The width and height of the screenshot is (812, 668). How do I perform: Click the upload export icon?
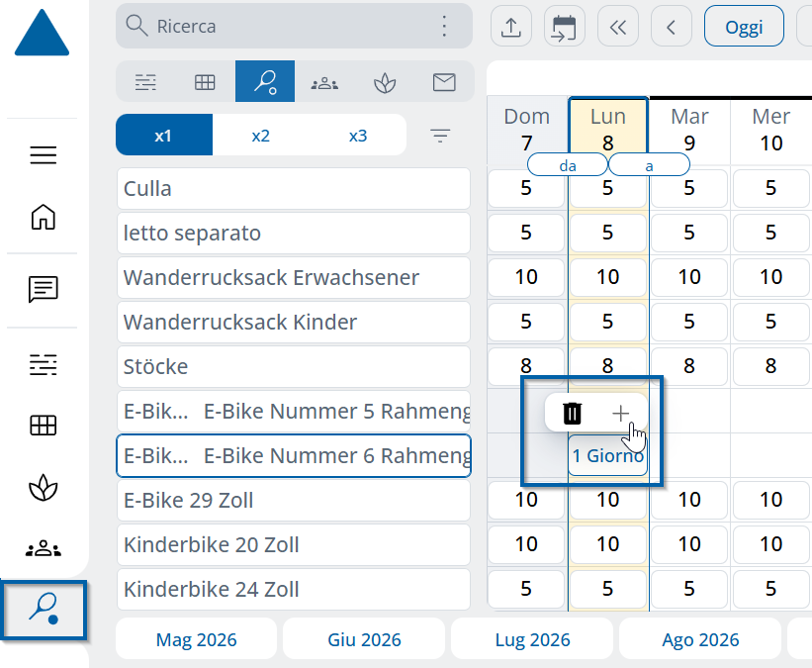coord(511,27)
